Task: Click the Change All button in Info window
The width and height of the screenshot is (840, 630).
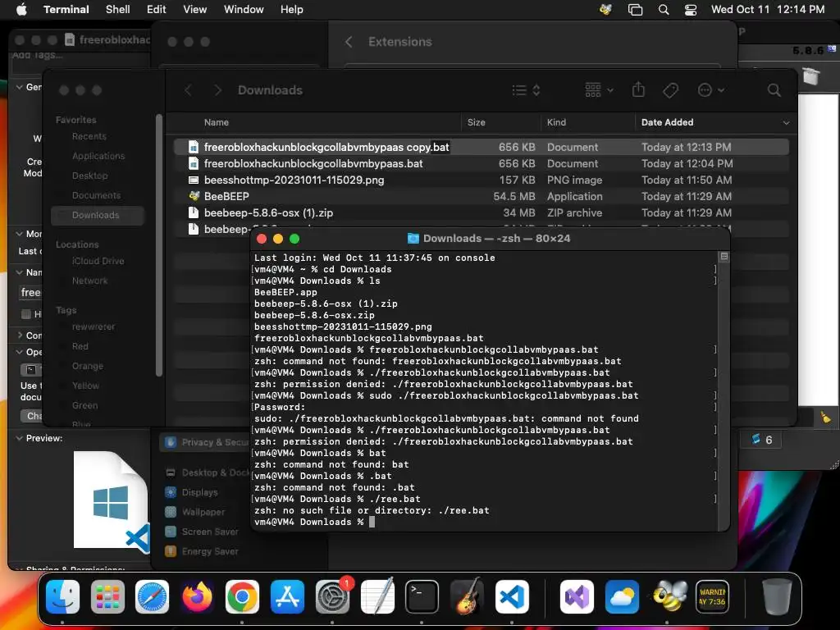Action: click(32, 416)
